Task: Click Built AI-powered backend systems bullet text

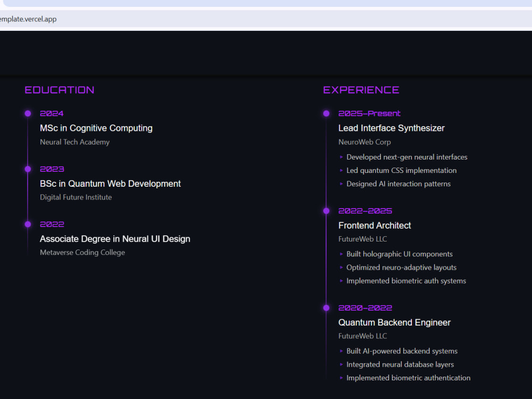Action: point(402,351)
